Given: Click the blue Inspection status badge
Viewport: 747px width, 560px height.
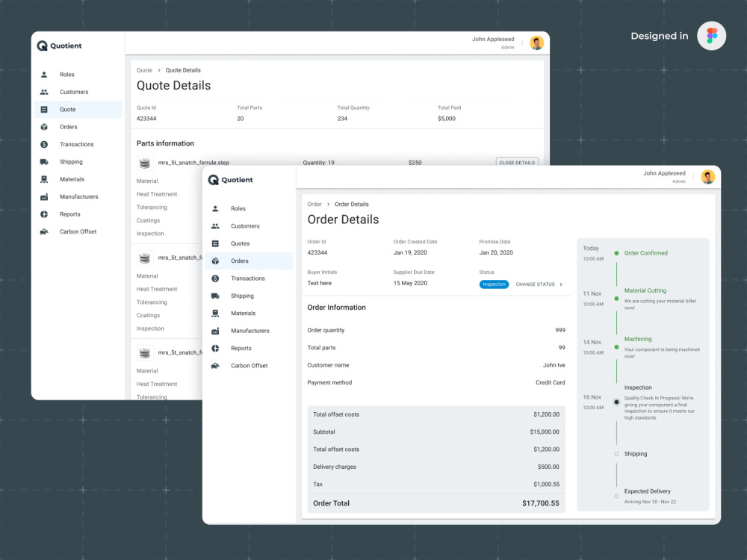Looking at the screenshot, I should click(494, 284).
